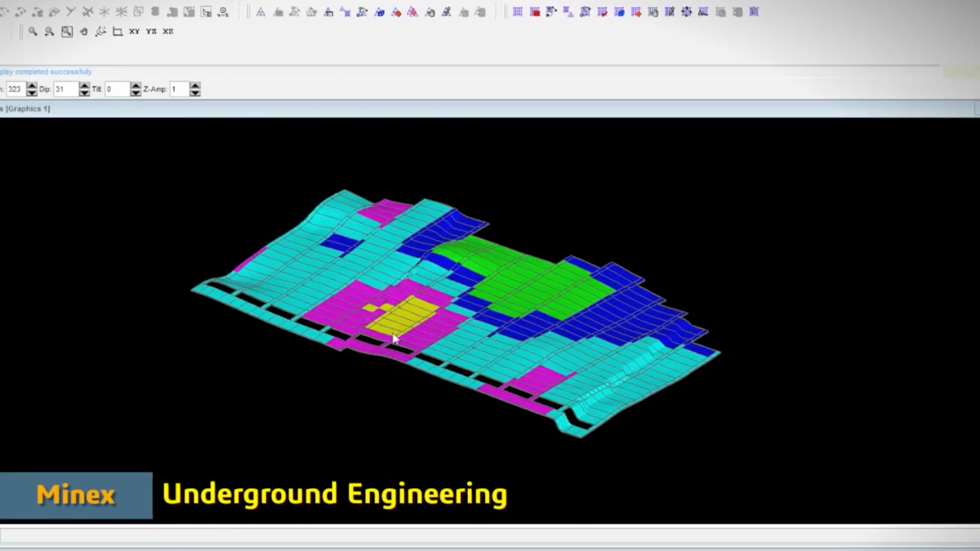
Task: Click the grid icon with red square
Action: click(x=535, y=12)
